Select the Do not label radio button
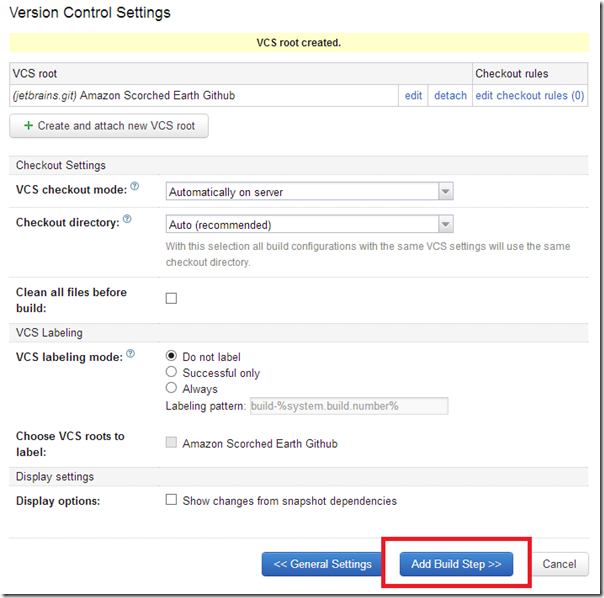The image size is (604, 598). pos(171,355)
